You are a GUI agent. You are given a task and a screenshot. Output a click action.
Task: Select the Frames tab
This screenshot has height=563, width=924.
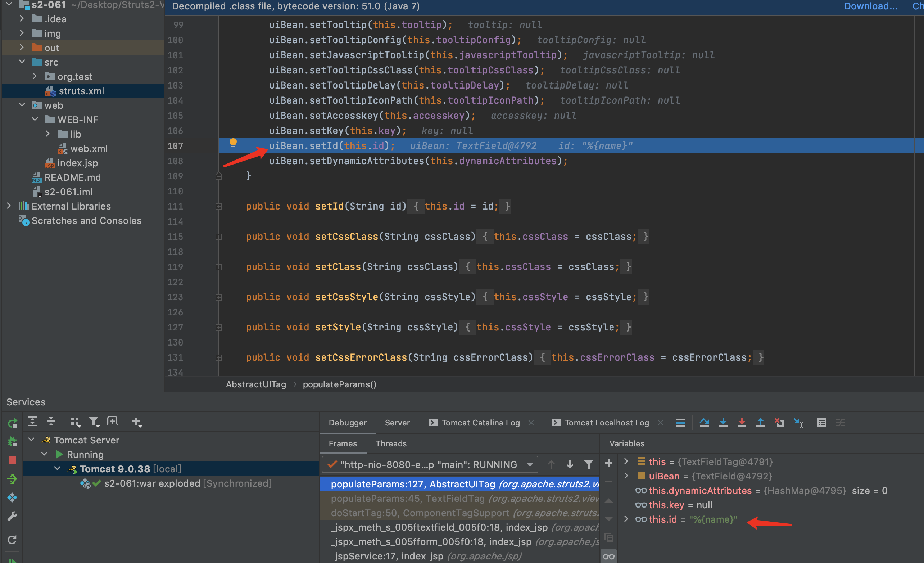343,443
